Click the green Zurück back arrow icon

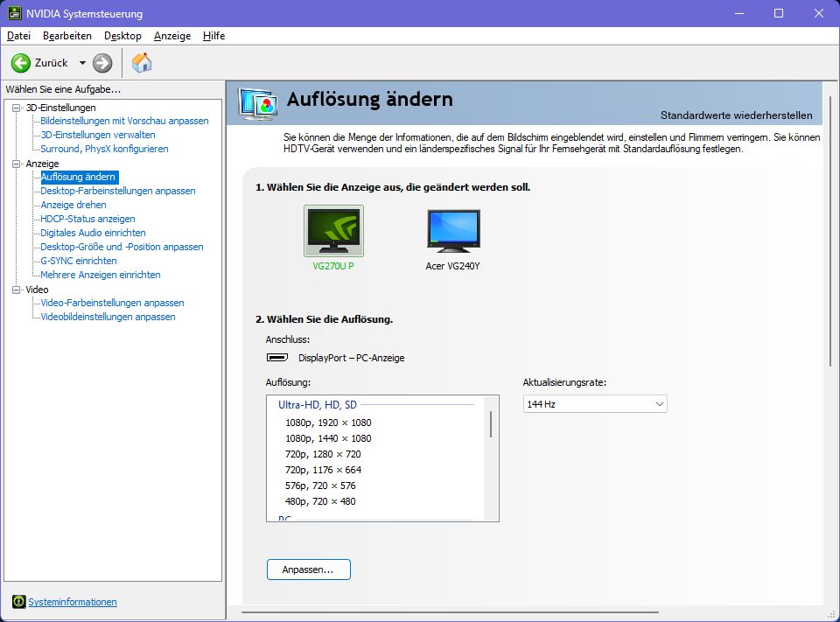(21, 63)
